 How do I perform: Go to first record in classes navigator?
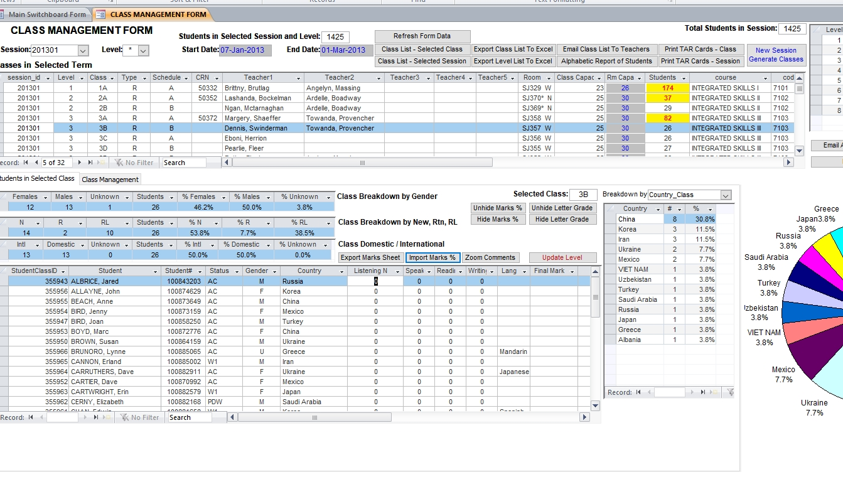point(26,163)
